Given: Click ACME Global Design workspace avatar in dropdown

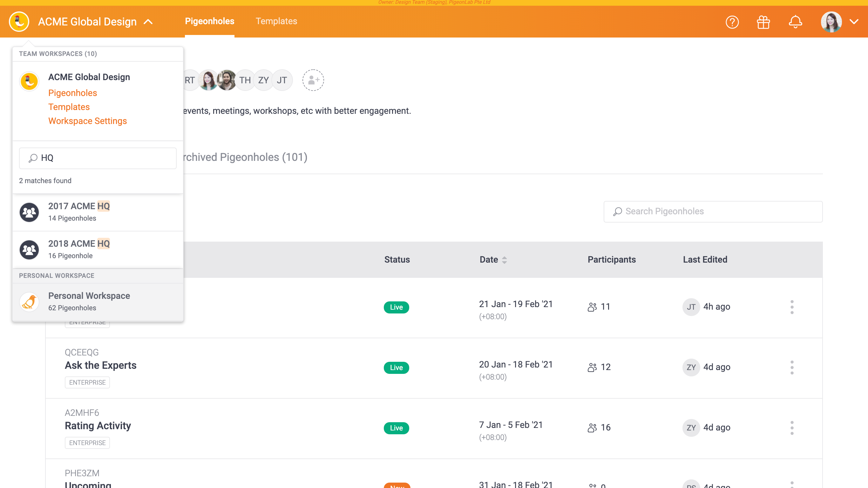Looking at the screenshot, I should coord(29,81).
